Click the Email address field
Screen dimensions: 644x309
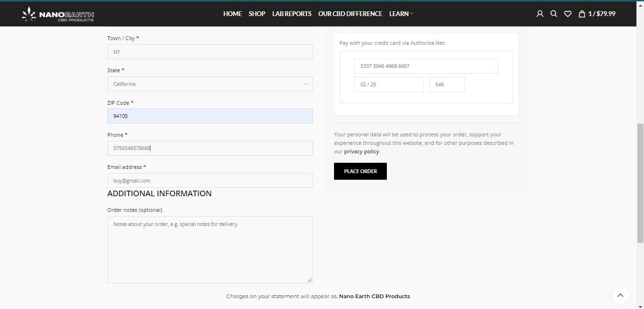coord(209,180)
